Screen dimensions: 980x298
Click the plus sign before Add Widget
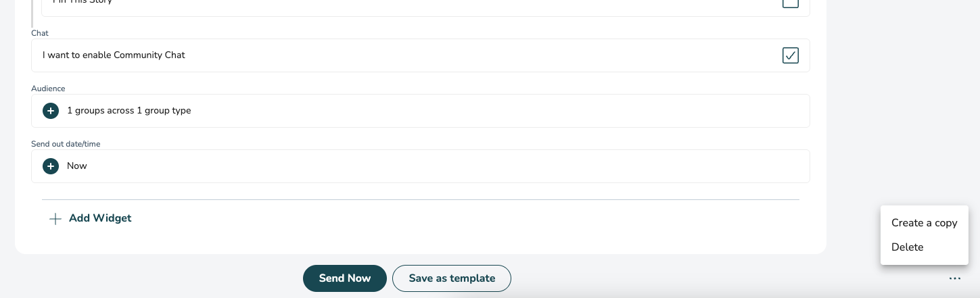(x=55, y=219)
